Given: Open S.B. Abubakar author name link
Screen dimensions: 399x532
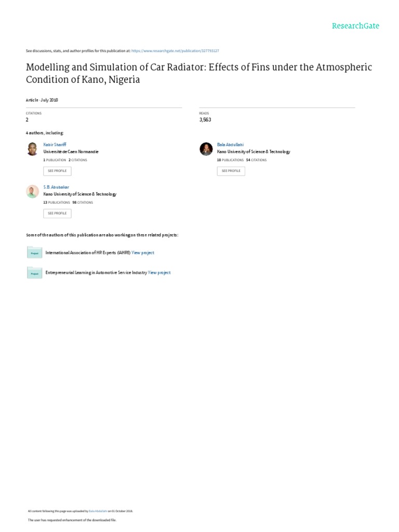Looking at the screenshot, I should [56, 187].
